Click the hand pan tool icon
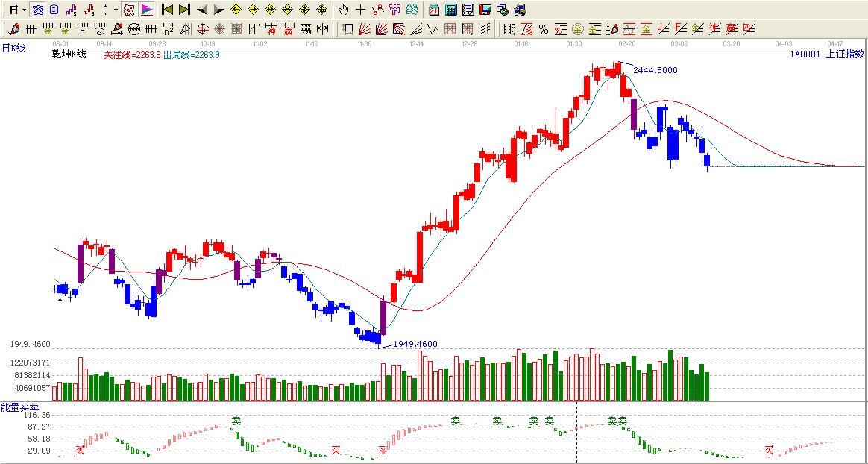 click(343, 10)
